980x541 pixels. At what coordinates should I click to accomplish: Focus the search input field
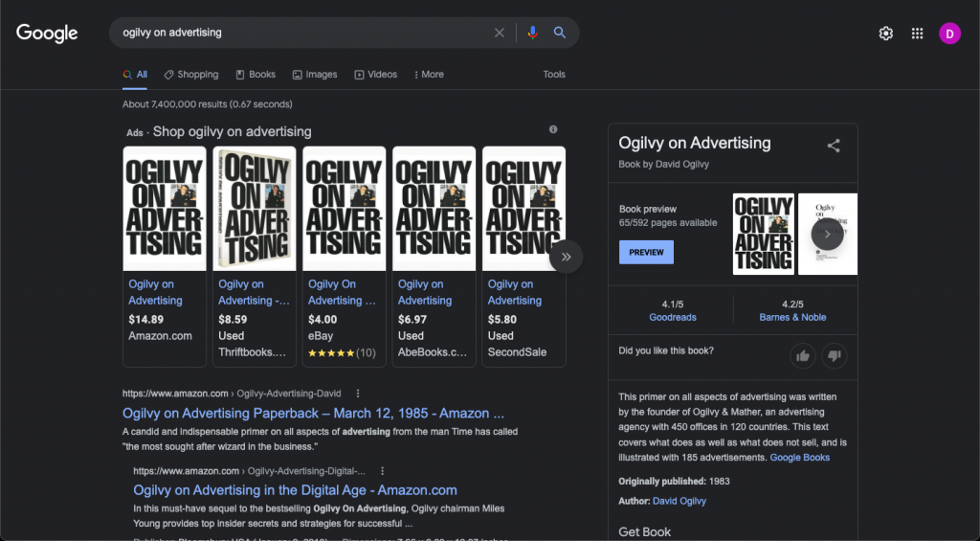(x=303, y=33)
